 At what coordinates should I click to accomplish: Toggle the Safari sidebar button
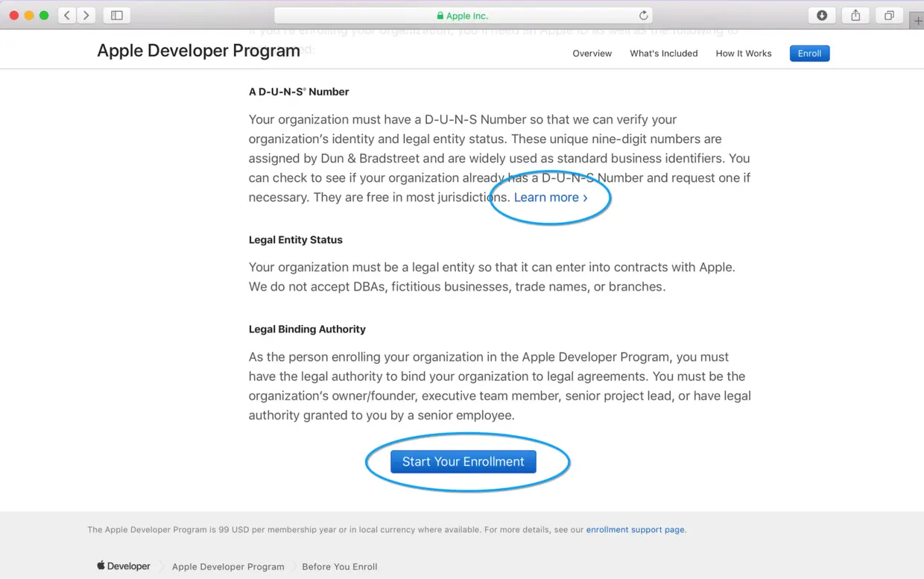(117, 15)
